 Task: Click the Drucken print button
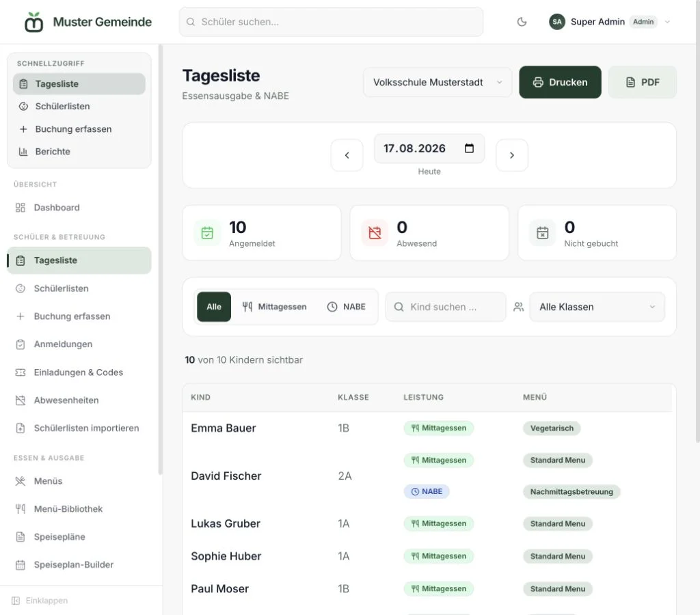pos(560,82)
